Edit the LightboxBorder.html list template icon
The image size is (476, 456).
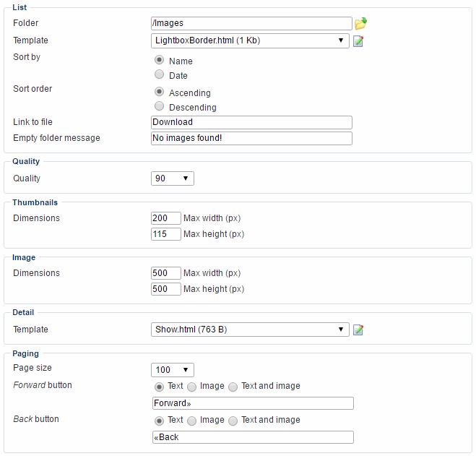358,40
